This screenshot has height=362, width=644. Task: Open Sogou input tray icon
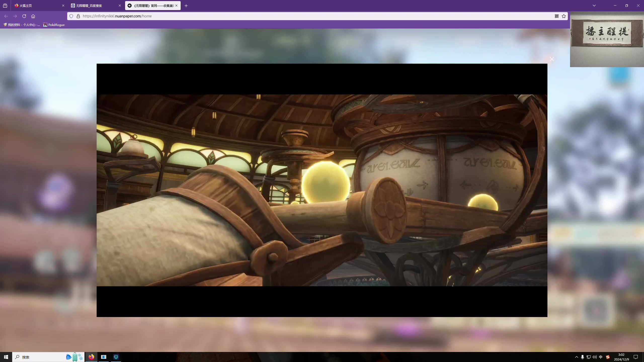[x=608, y=357]
